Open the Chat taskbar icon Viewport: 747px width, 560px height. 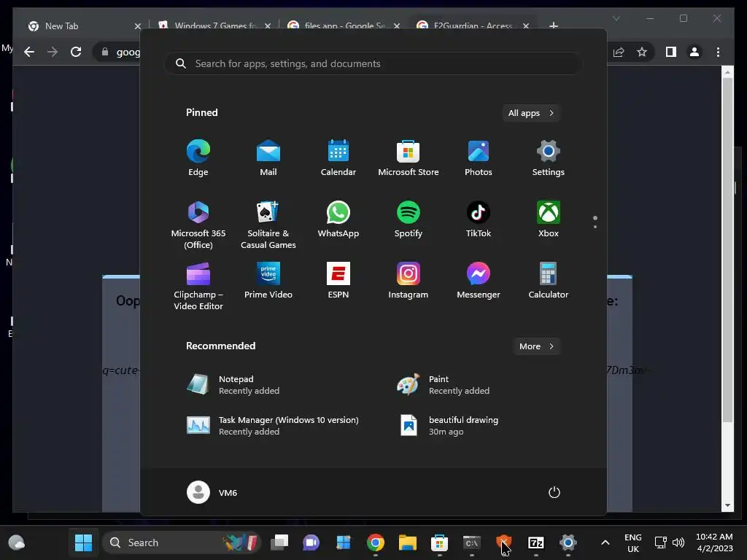[x=311, y=542]
